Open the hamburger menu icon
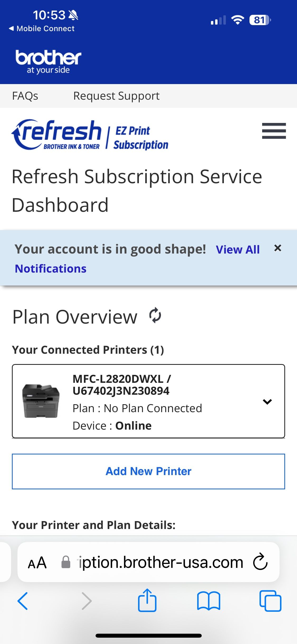The height and width of the screenshot is (644, 297). pyautogui.click(x=274, y=131)
